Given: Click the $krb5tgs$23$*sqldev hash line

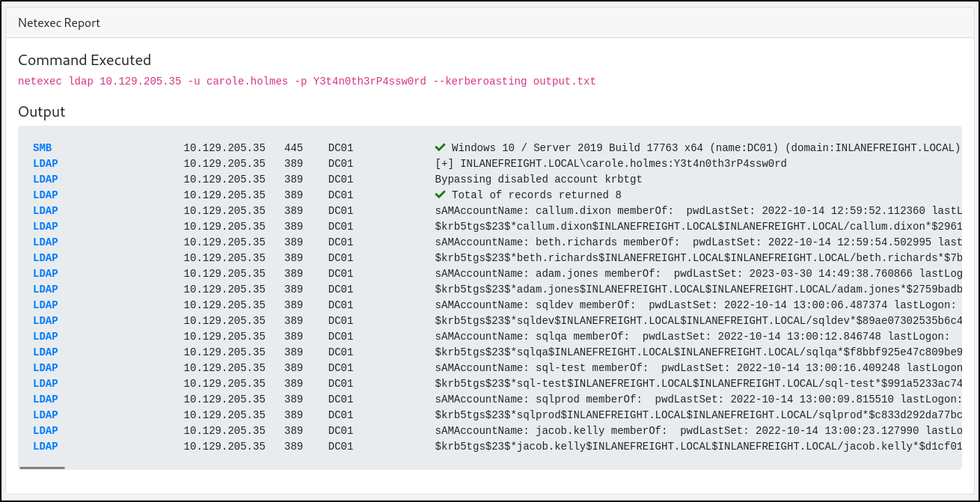Looking at the screenshot, I should tap(698, 321).
